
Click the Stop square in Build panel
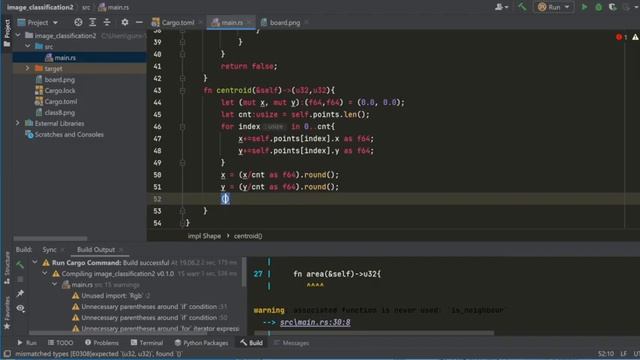20,279
